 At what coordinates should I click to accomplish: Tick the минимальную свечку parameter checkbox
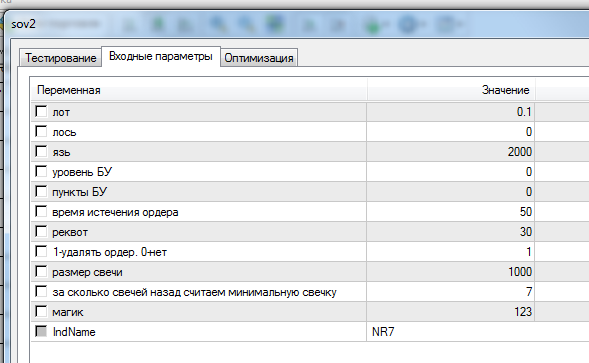pos(41,292)
